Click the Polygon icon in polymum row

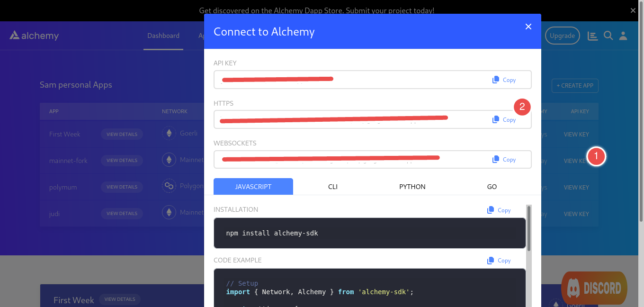click(x=169, y=186)
